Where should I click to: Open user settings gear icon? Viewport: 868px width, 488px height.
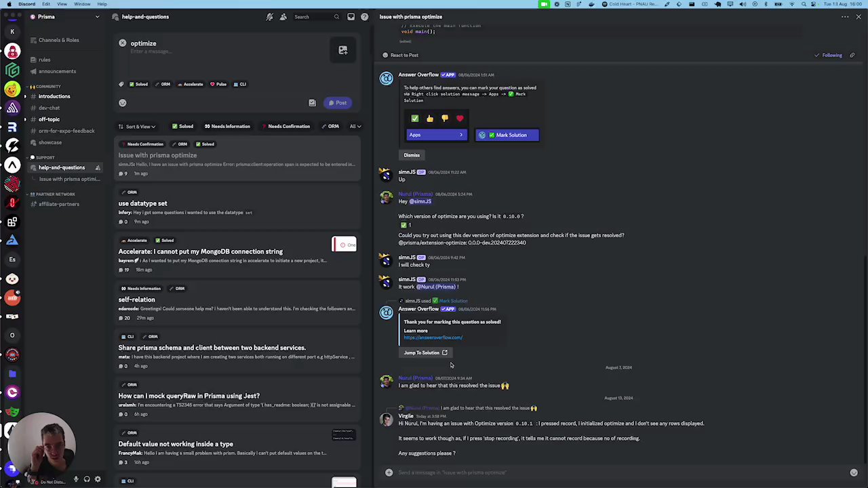(x=98, y=479)
